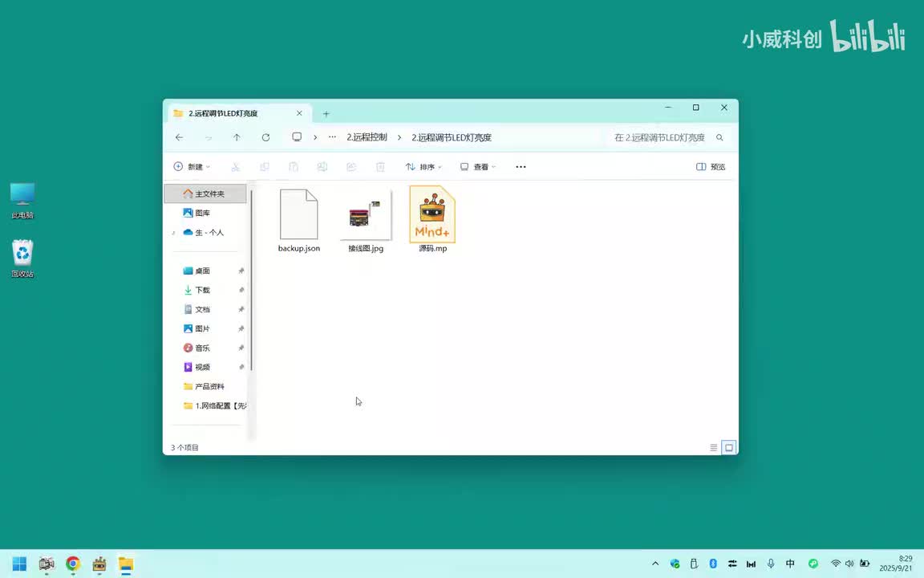This screenshot has height=578, width=924.
Task: Expand hidden breadcrumb path ellipsis
Action: [x=332, y=136]
